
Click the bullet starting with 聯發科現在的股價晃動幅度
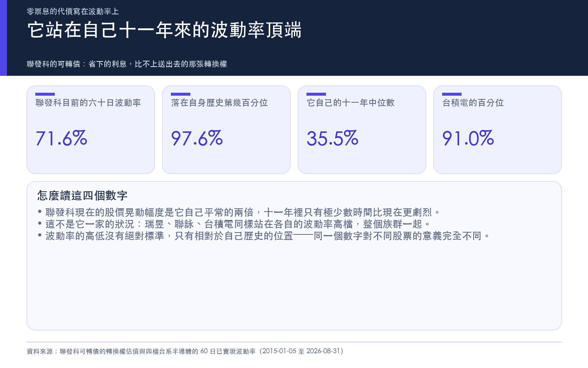239,212
